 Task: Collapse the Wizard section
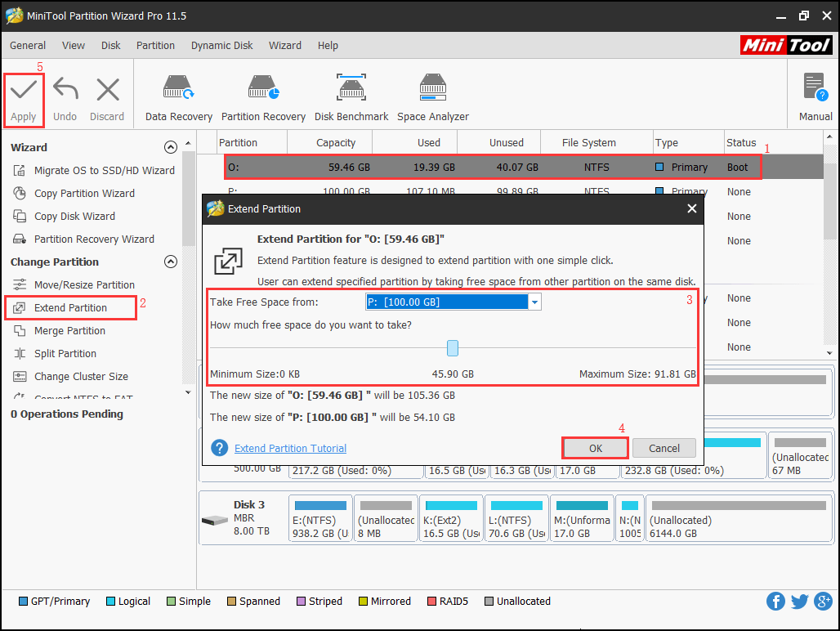170,147
